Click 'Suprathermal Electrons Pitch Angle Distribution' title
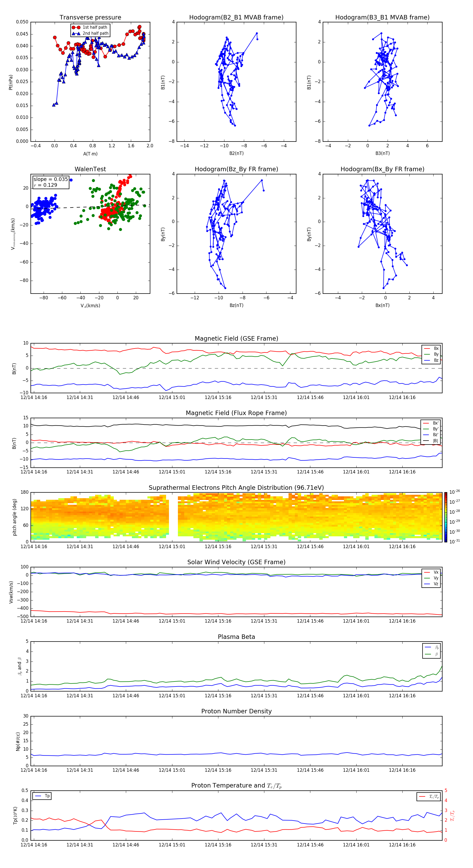 (236, 488)
